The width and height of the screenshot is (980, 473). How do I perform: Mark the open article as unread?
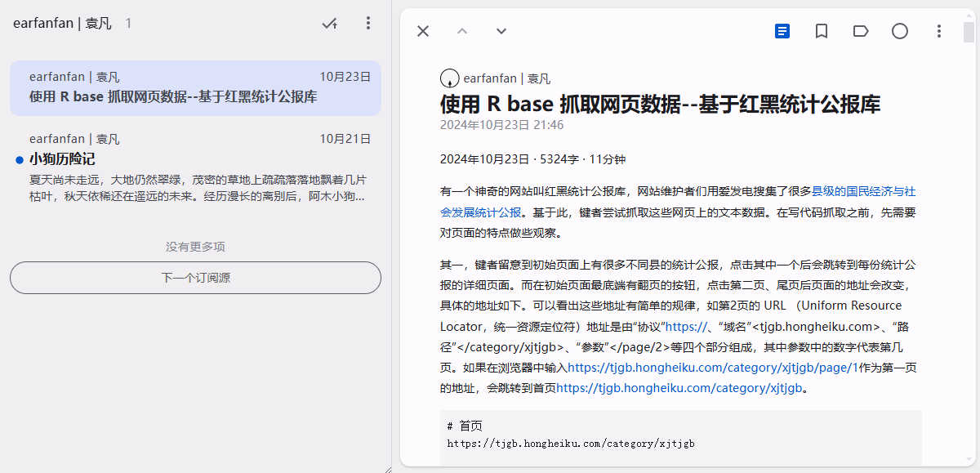tap(899, 31)
